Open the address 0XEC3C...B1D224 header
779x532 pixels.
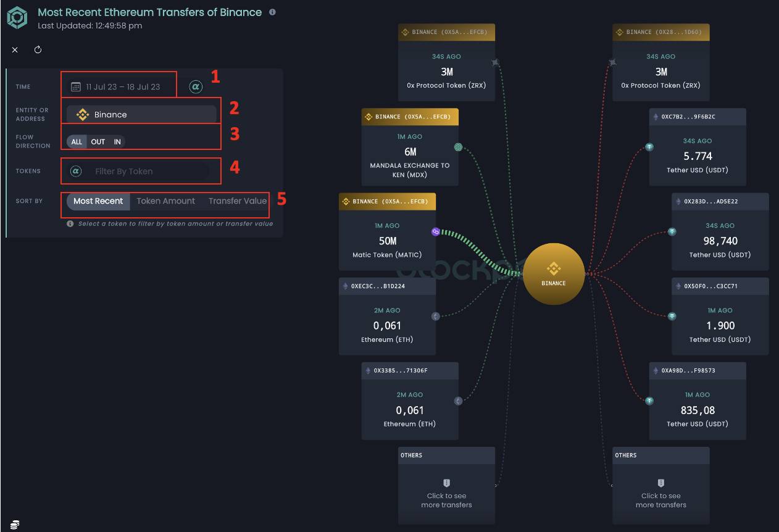(387, 286)
